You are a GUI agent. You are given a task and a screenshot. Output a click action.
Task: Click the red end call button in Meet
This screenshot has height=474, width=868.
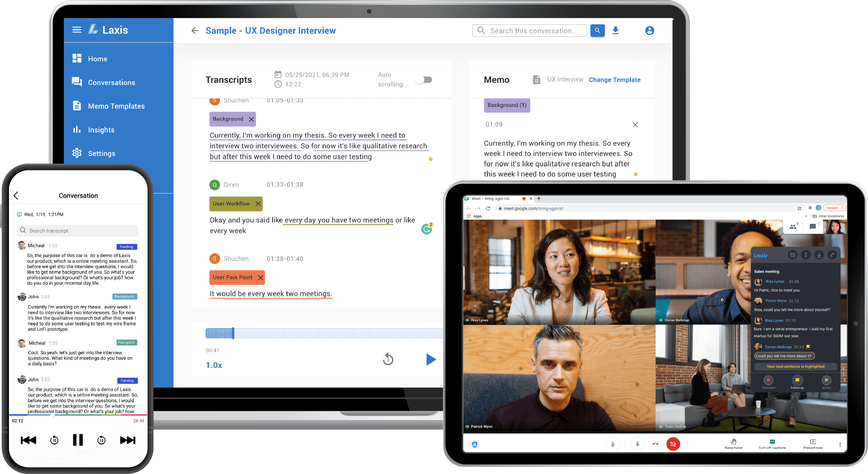click(655, 444)
